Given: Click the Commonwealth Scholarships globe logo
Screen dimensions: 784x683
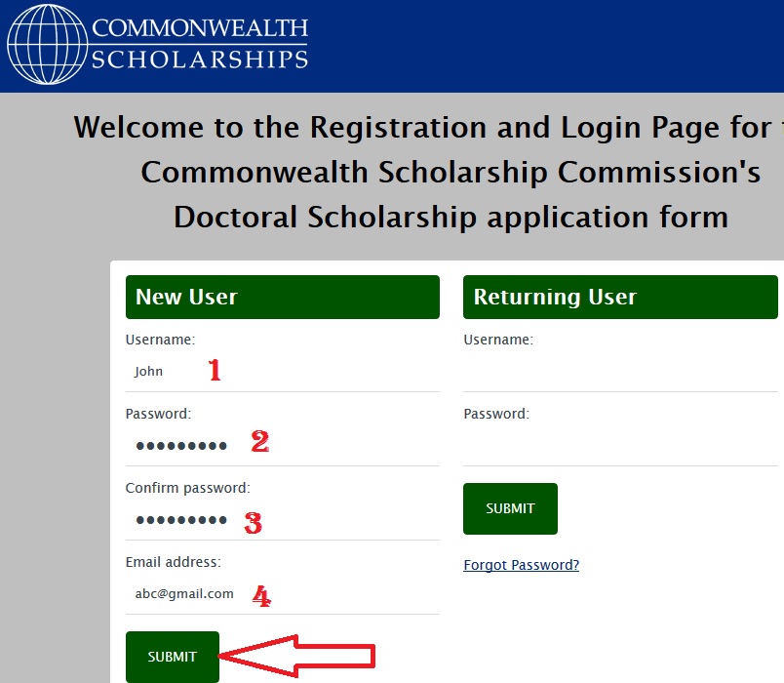Looking at the screenshot, I should [48, 44].
